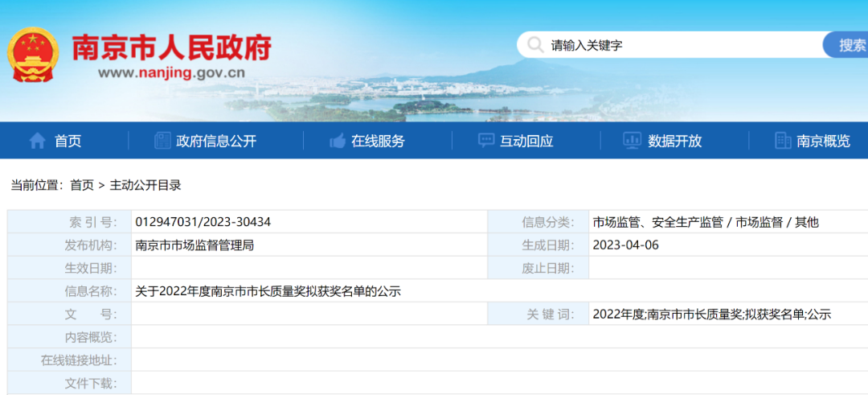Click the chat bubble icon beside 互动回应

tap(486, 141)
